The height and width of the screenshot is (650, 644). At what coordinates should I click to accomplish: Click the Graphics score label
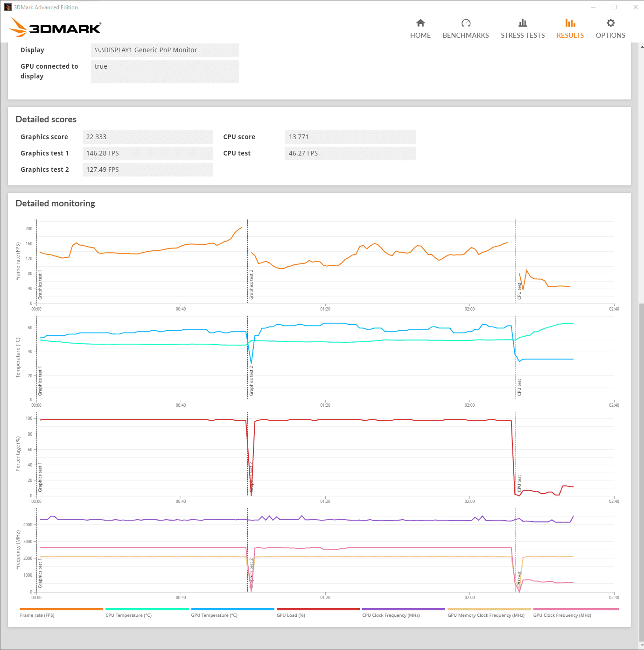point(44,137)
